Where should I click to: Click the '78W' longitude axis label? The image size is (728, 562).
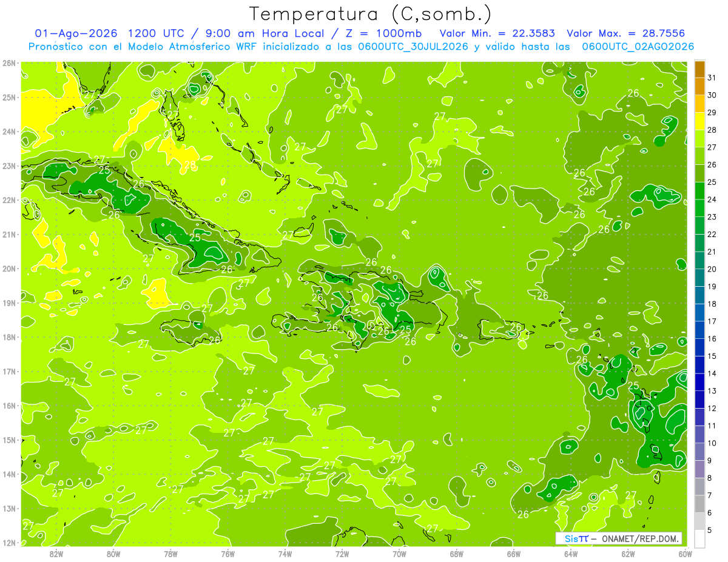coord(170,554)
